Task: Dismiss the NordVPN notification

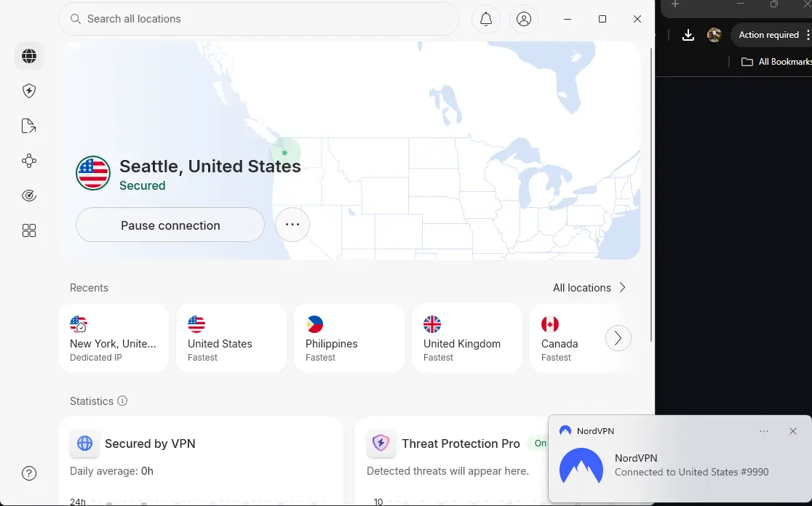Action: tap(793, 431)
